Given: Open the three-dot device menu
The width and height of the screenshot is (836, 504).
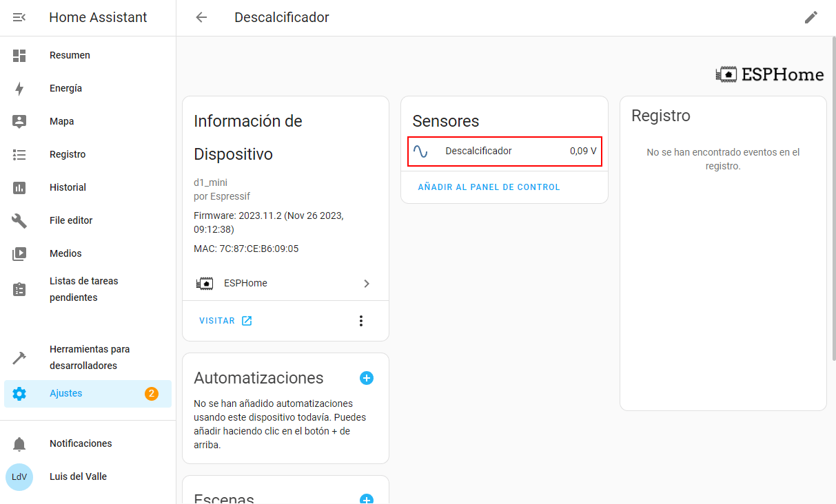Looking at the screenshot, I should click(360, 321).
